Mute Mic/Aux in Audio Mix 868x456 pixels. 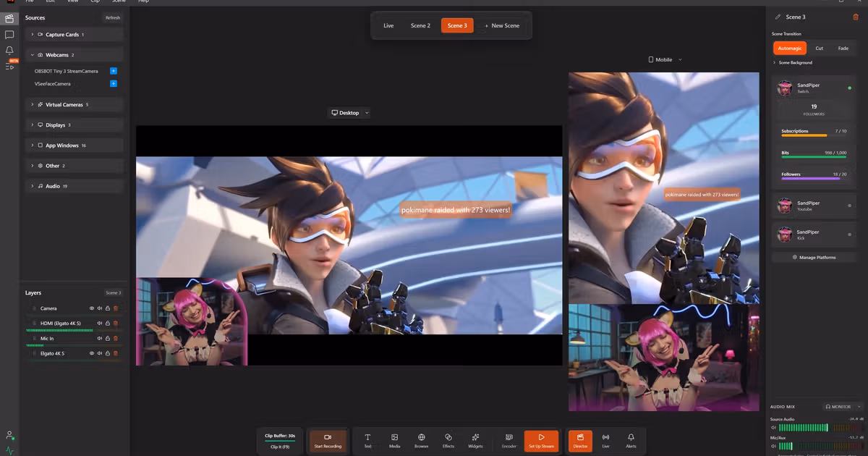(x=773, y=447)
